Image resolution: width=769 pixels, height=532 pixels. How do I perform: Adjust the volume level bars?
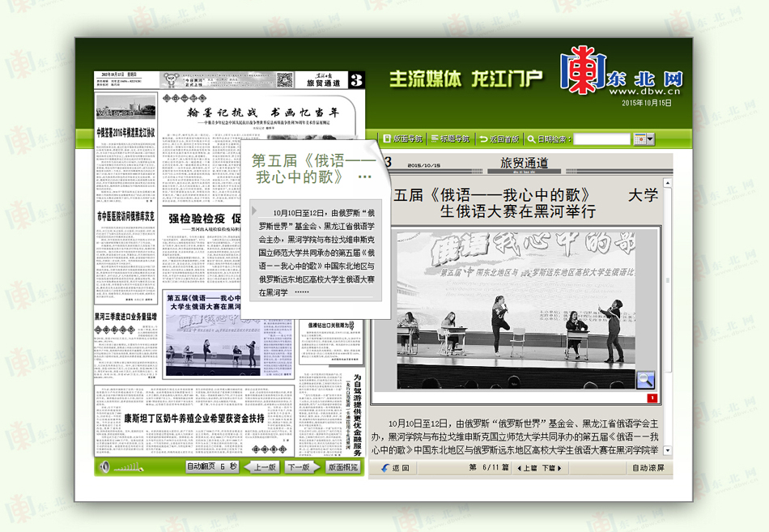click(x=124, y=468)
